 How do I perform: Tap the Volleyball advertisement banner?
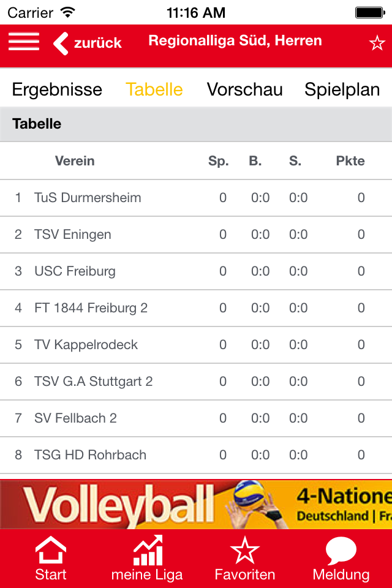pos(196,503)
